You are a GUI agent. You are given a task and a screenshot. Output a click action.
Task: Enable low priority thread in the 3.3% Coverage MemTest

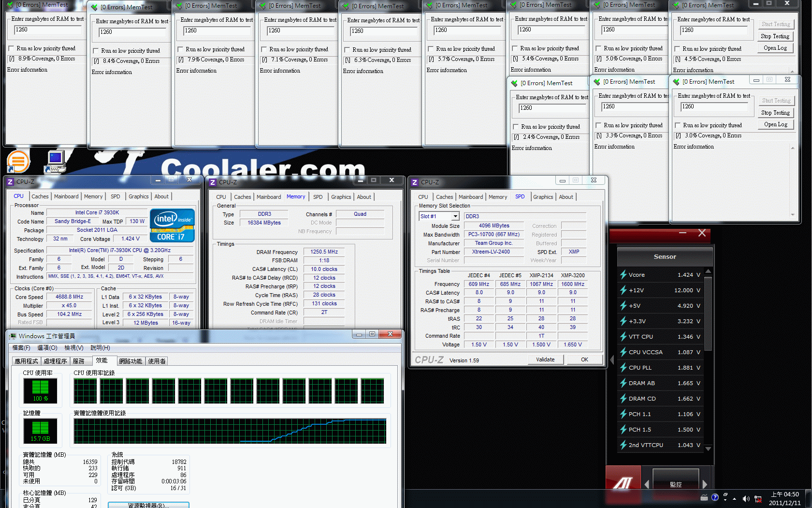[x=598, y=125]
